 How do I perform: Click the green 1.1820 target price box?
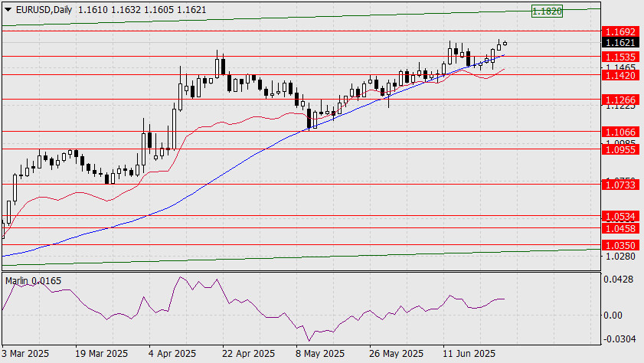(x=547, y=11)
